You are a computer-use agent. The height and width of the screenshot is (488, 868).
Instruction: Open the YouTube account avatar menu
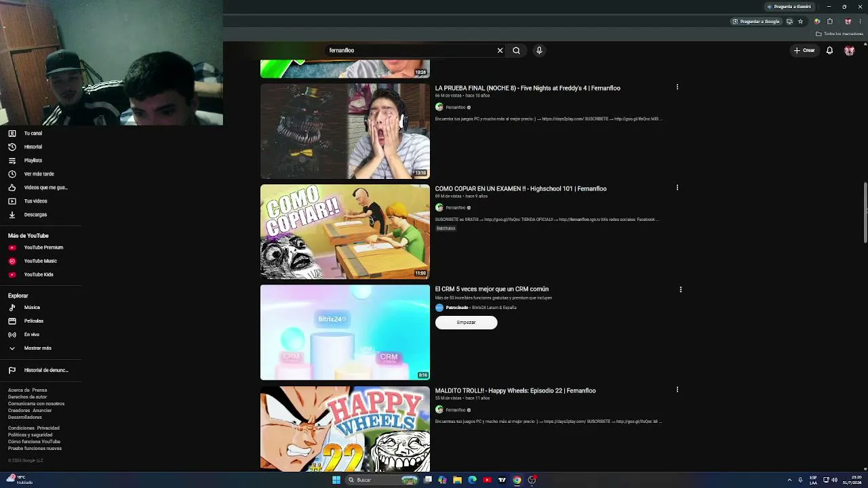point(849,50)
